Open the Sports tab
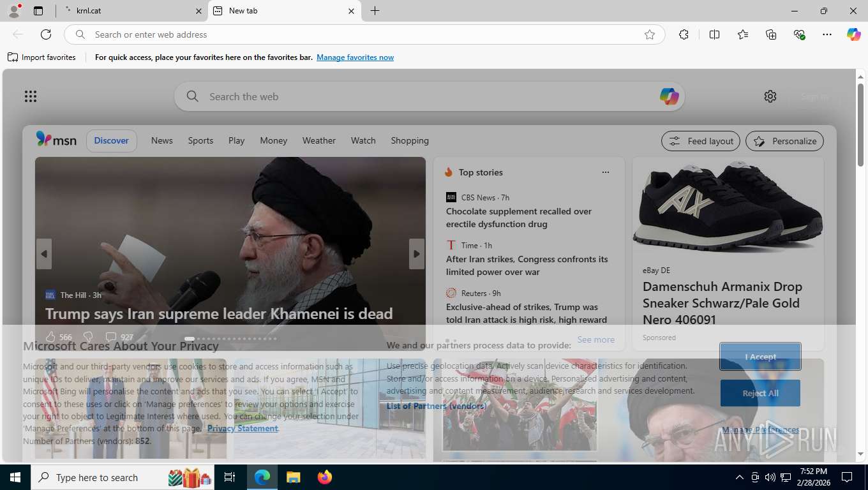The height and width of the screenshot is (490, 868). pos(200,140)
